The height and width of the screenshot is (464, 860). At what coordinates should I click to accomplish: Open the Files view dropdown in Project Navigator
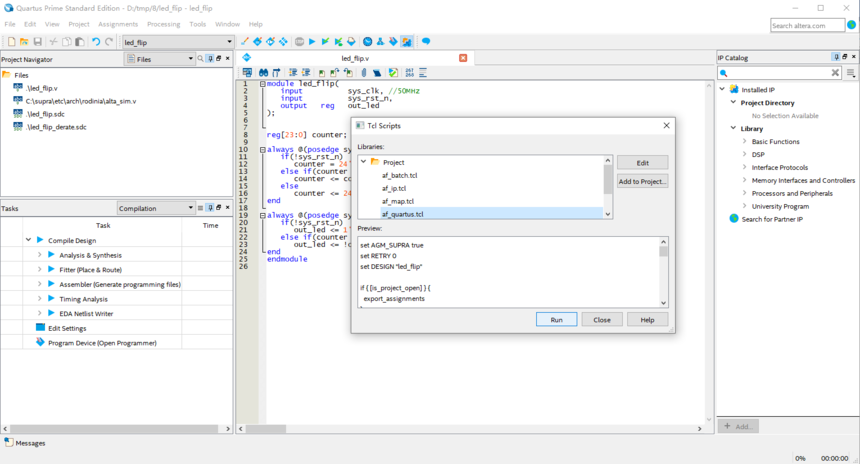pos(160,59)
